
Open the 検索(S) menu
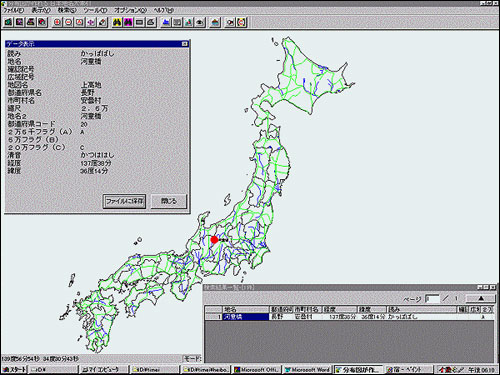pyautogui.click(x=67, y=10)
